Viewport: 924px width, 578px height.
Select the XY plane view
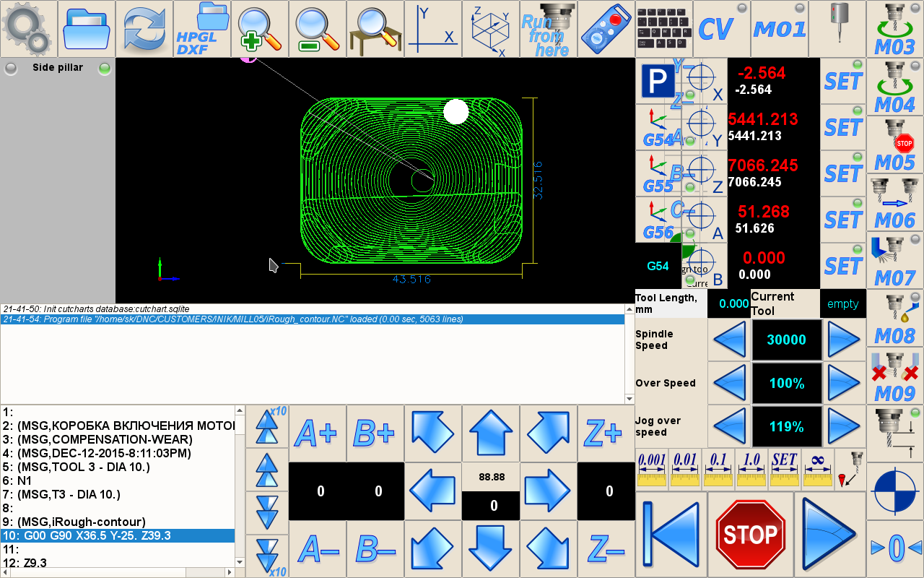(432, 29)
